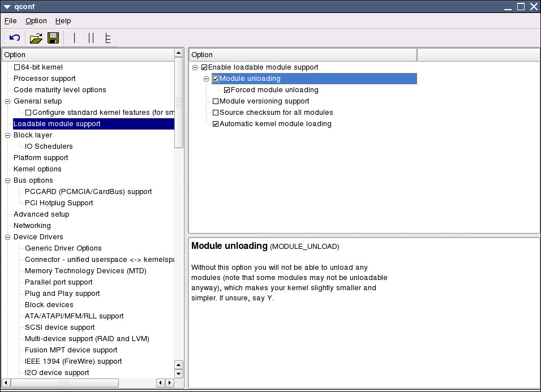Select Networking entry

click(32, 226)
